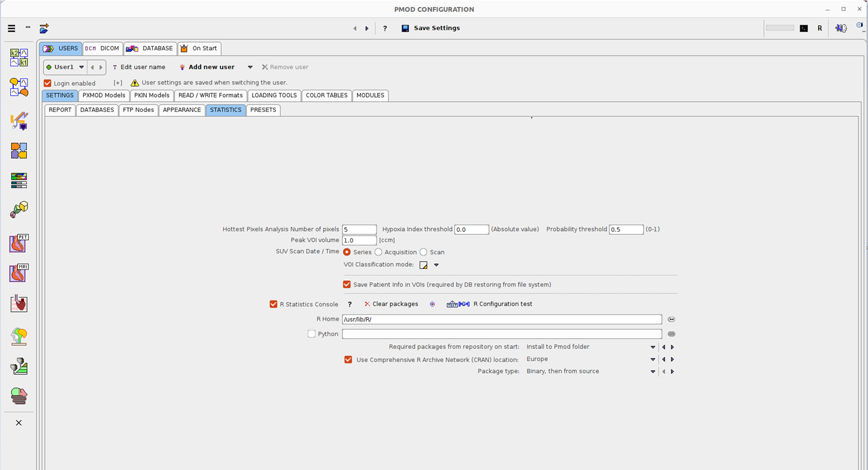Click Edit user name
Image resolution: width=868 pixels, height=470 pixels.
coord(138,67)
